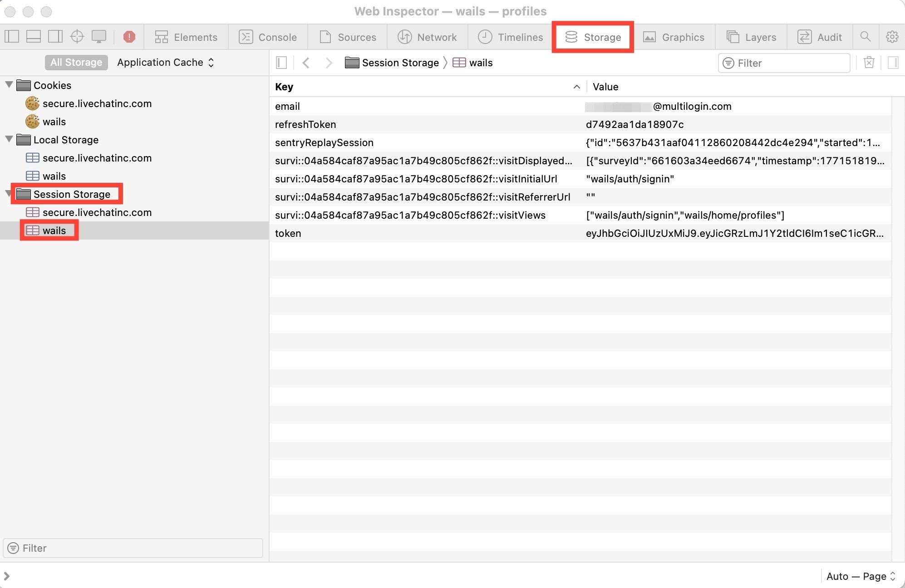
Task: Sort entries by clicking the Key column header
Action: pyautogui.click(x=283, y=87)
